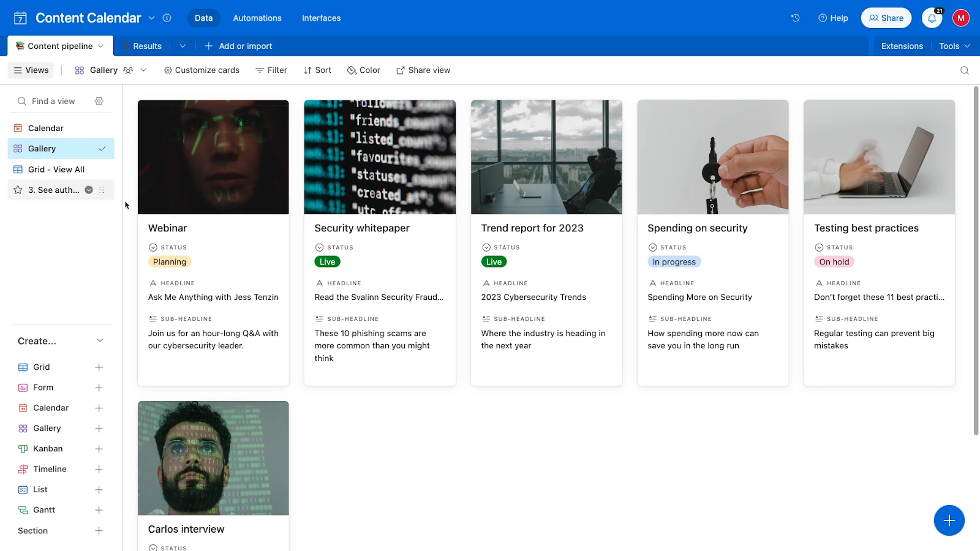Viewport: 980px width, 551px height.
Task: Click Add or import
Action: pyautogui.click(x=238, y=46)
